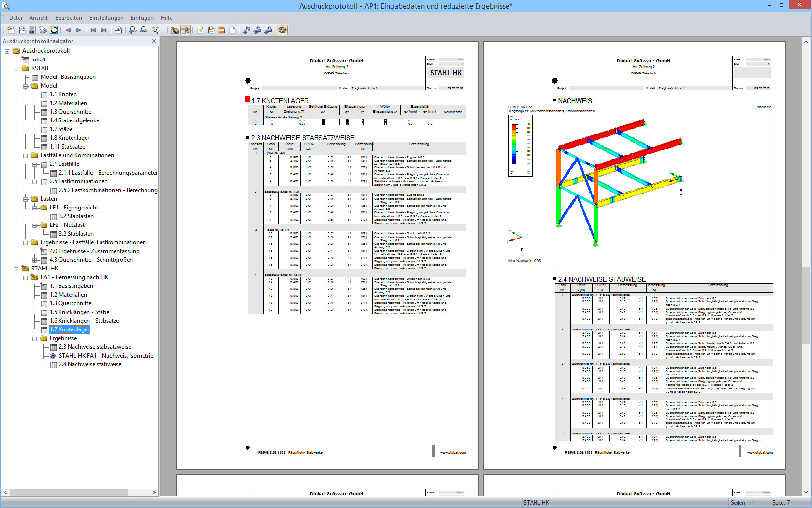This screenshot has height=508, width=812.
Task: Click the 2.3 NACHWEISE STABSATZWEISE heading
Action: point(303,138)
